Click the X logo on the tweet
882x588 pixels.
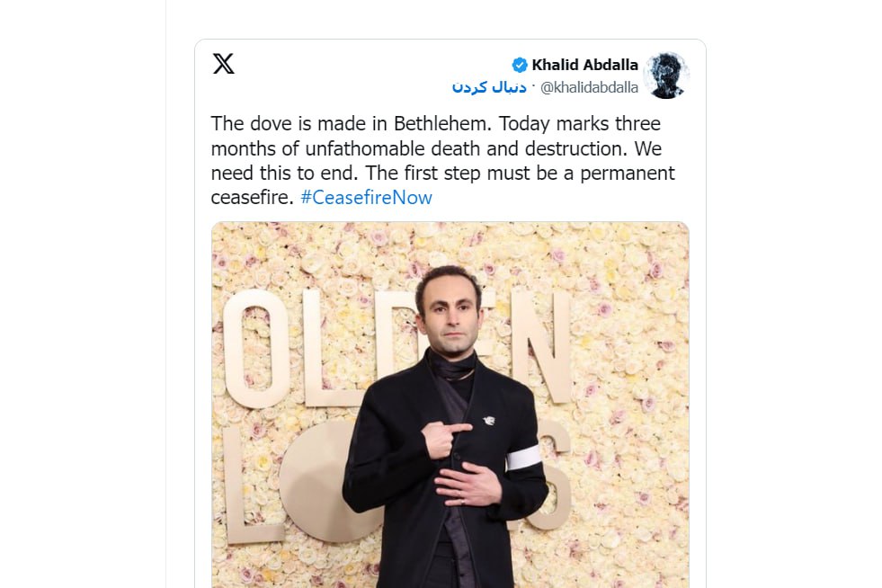tap(223, 64)
